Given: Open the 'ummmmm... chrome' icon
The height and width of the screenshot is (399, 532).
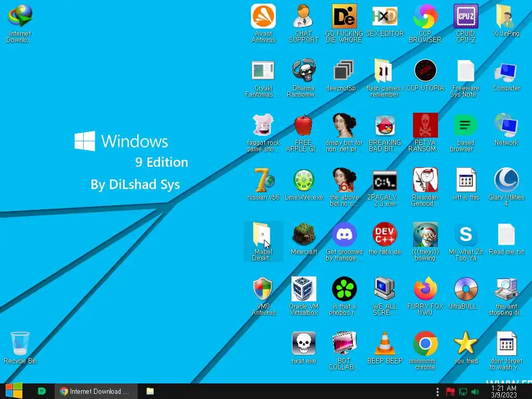Looking at the screenshot, I should [x=425, y=351].
